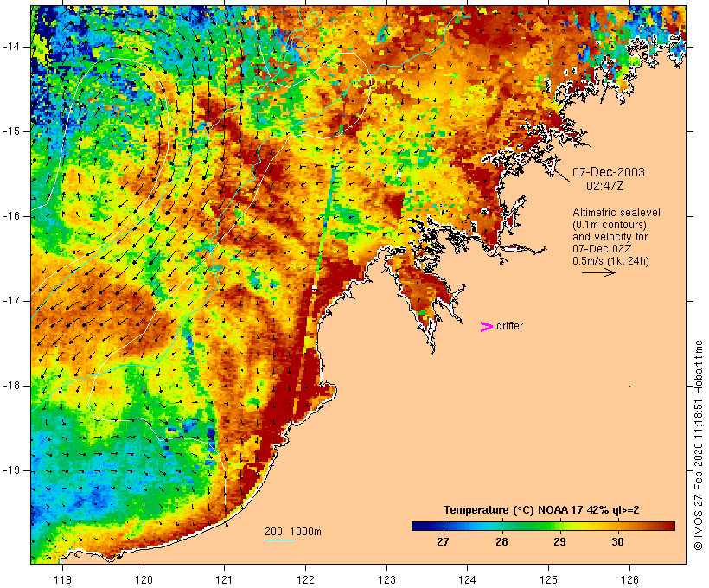
Task: Click the '(0.1m contours)' caption line
Action: point(609,224)
